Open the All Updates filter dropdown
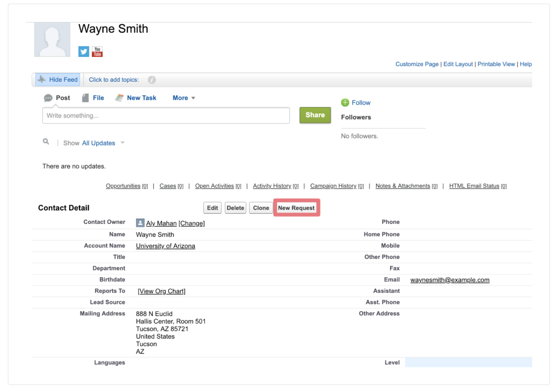 [x=103, y=143]
